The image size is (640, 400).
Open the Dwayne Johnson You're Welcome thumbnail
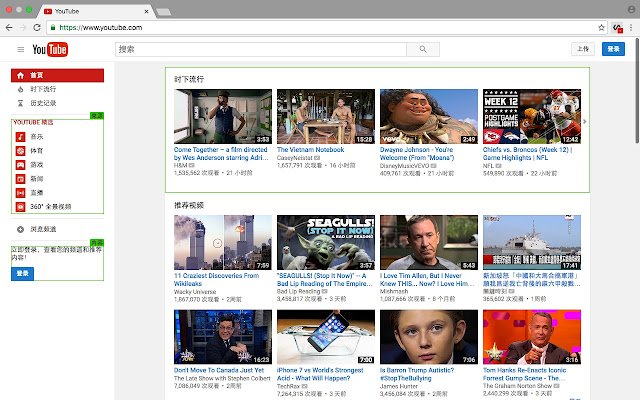pos(429,116)
